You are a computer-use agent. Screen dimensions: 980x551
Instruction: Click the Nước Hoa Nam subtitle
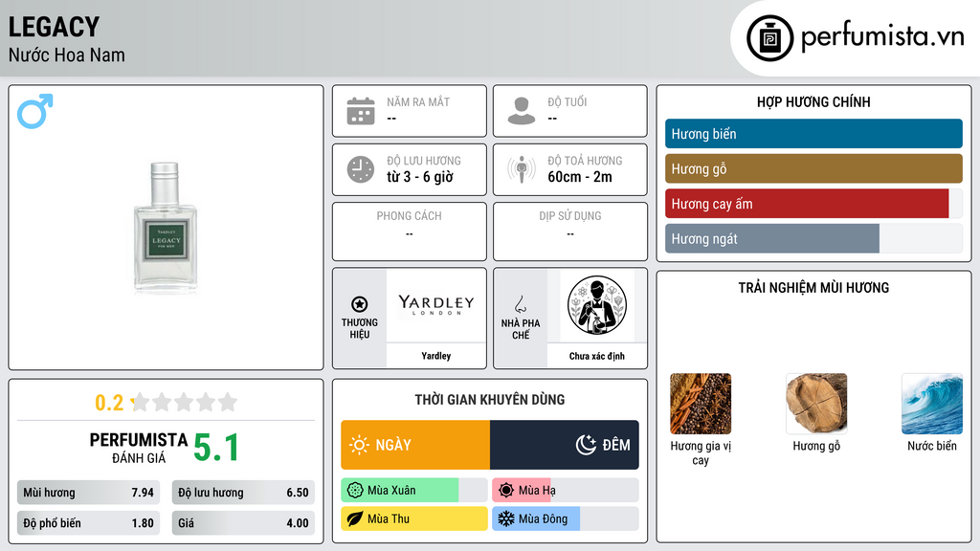coord(67,55)
